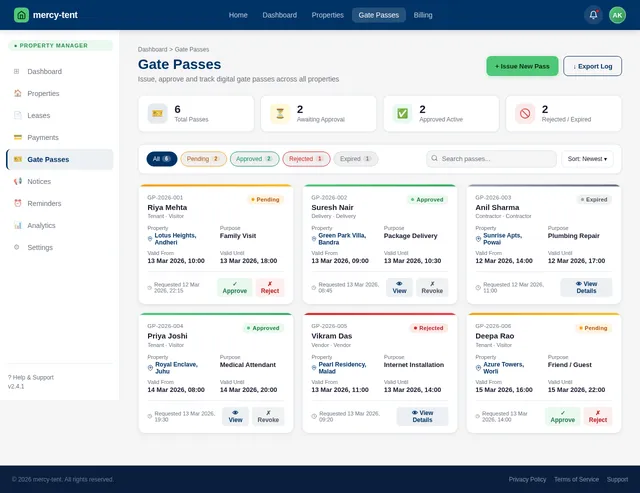The height and width of the screenshot is (493, 640).
Task: Click the Total Passes ticket icon
Action: coord(158,114)
